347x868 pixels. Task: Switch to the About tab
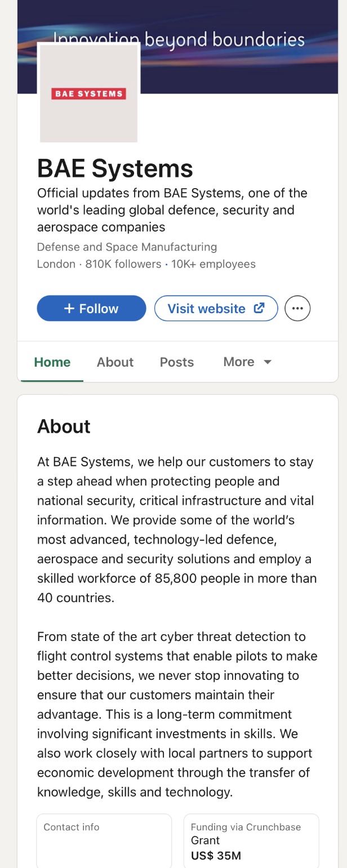(115, 362)
